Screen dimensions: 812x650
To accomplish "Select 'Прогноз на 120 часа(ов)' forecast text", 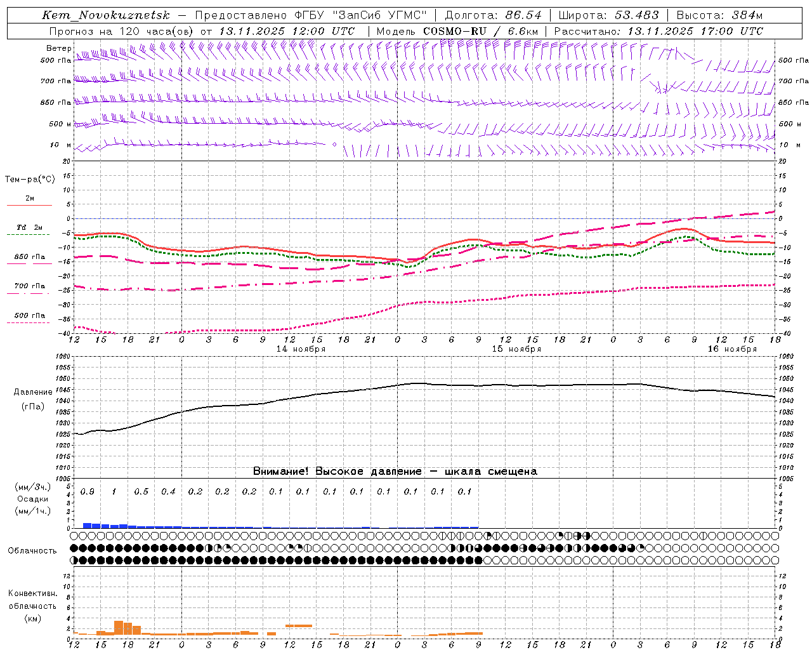I will [x=122, y=31].
